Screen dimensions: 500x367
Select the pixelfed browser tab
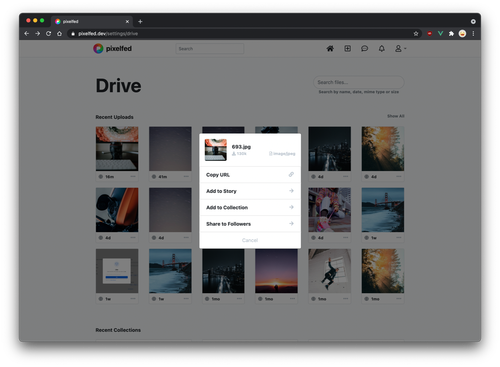[92, 21]
